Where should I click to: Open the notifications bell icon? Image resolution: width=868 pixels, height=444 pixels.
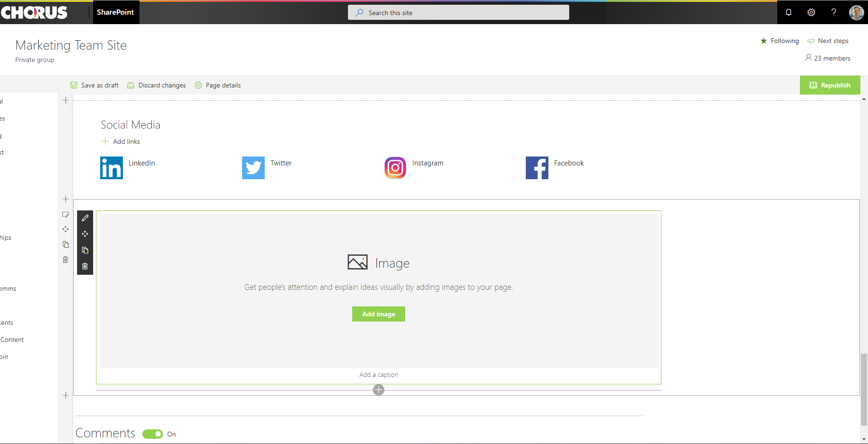pyautogui.click(x=789, y=12)
